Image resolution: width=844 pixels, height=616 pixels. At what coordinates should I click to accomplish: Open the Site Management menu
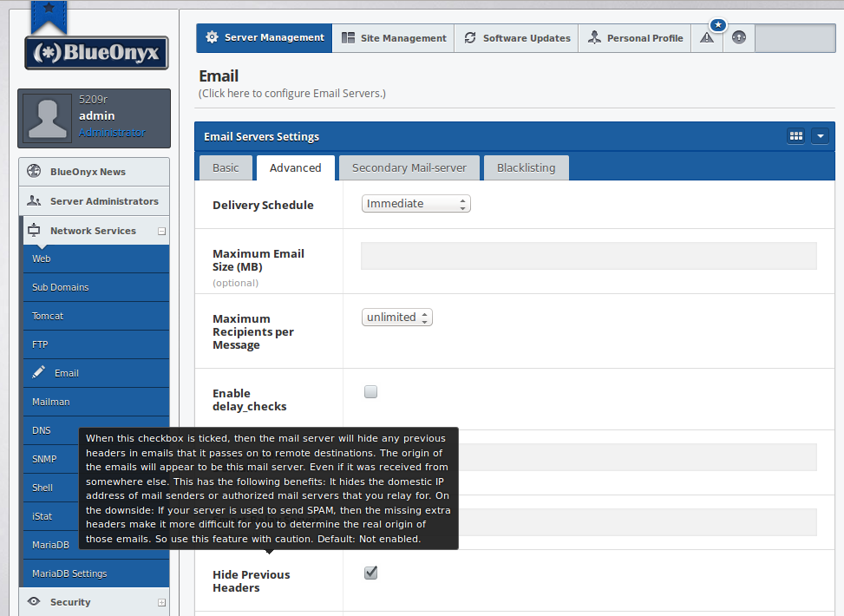pos(394,38)
